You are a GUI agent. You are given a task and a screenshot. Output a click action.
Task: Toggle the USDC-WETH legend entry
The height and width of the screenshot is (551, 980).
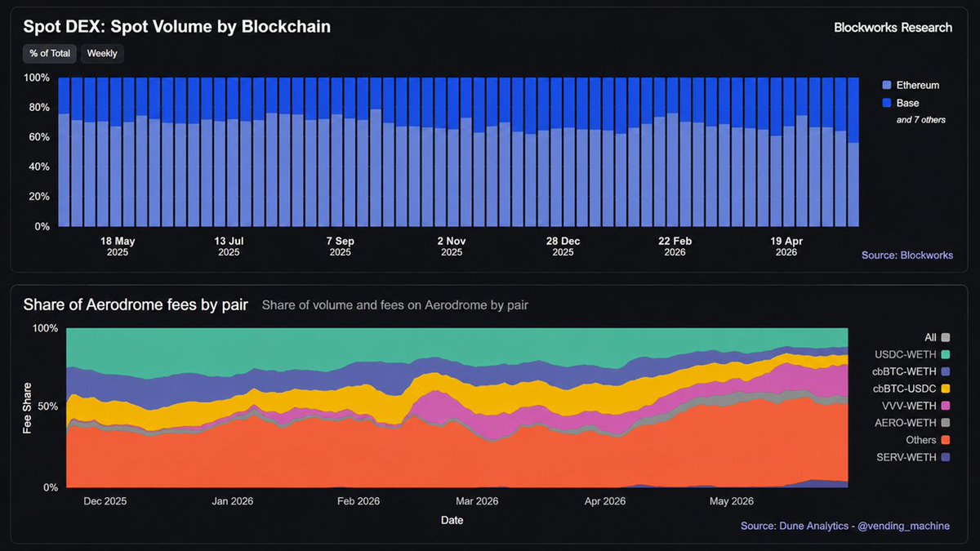(912, 354)
